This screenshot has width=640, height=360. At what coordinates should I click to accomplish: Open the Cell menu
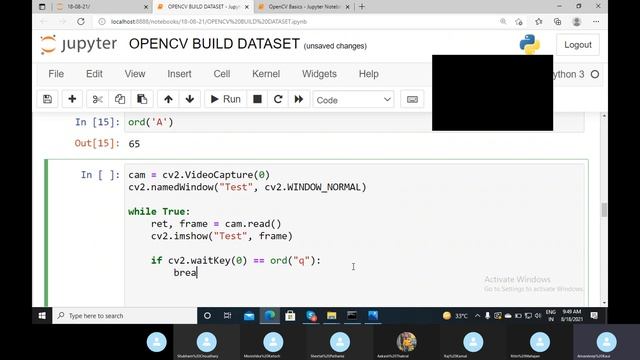(222, 74)
